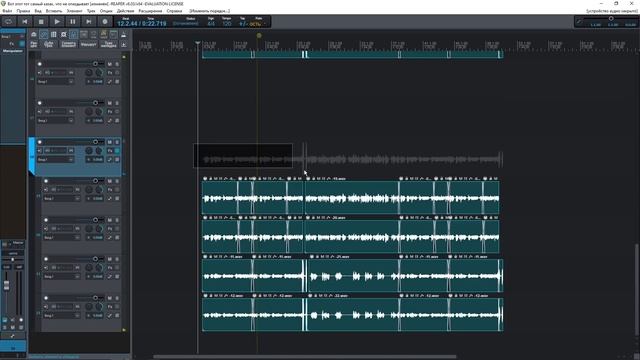Click the master volume fader handle

pos(7,285)
